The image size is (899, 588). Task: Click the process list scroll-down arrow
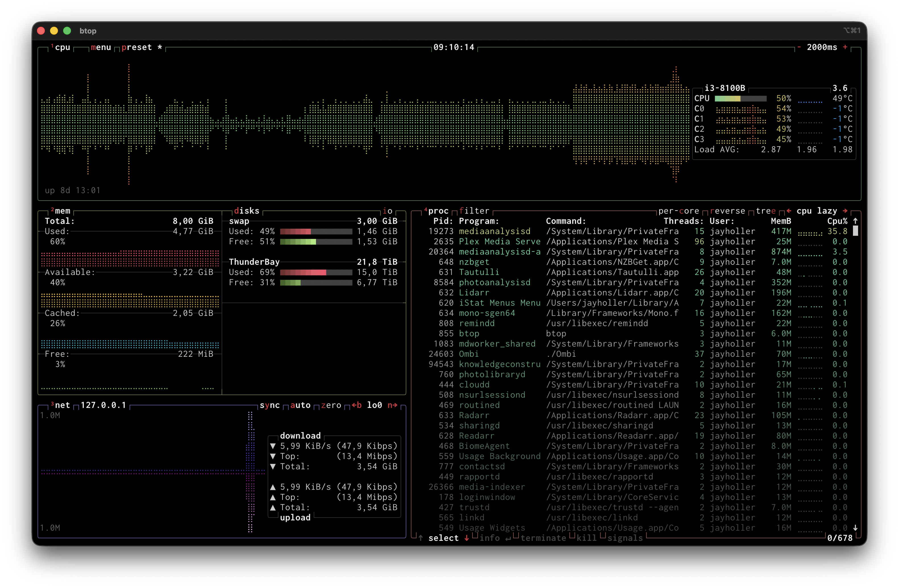pyautogui.click(x=855, y=527)
